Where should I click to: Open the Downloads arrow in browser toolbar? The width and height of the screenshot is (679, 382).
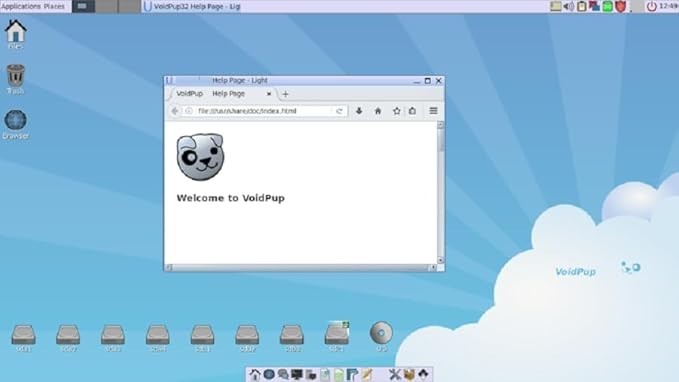[359, 111]
